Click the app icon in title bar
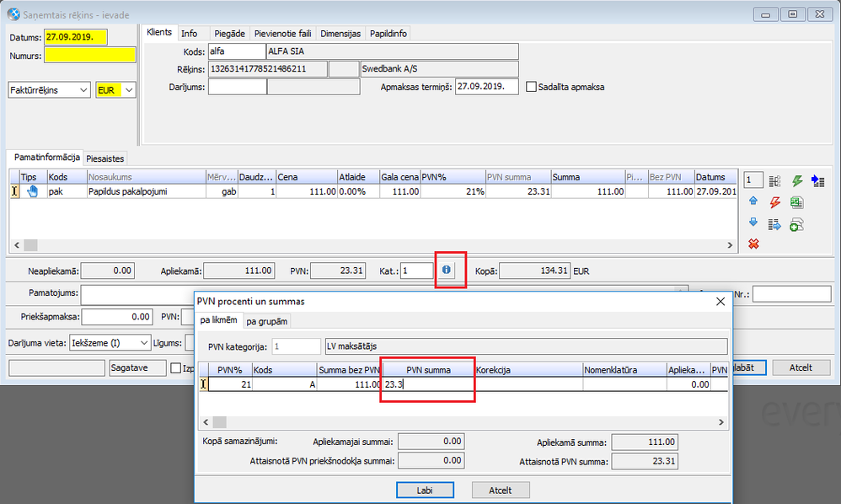Image resolution: width=841 pixels, height=504 pixels. click(x=13, y=14)
